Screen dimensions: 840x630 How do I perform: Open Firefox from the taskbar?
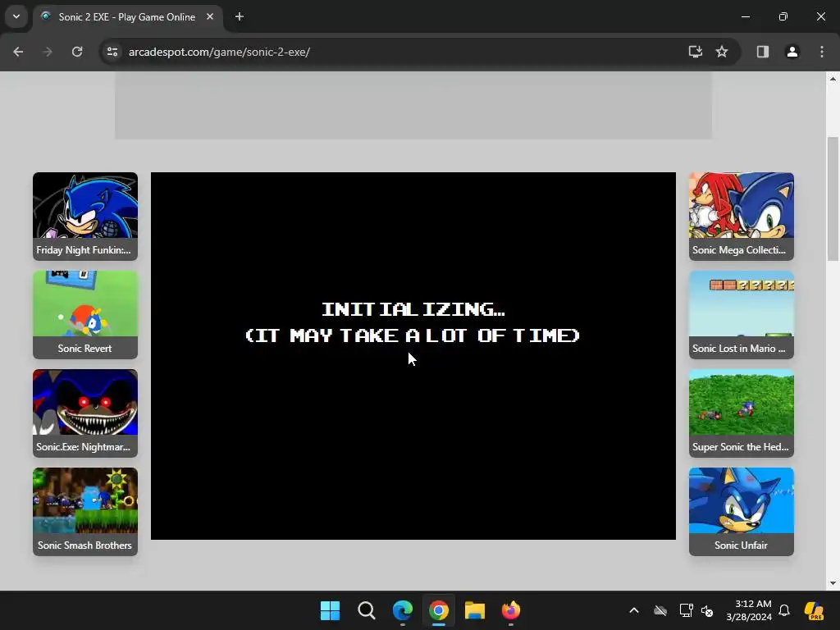[x=510, y=610]
